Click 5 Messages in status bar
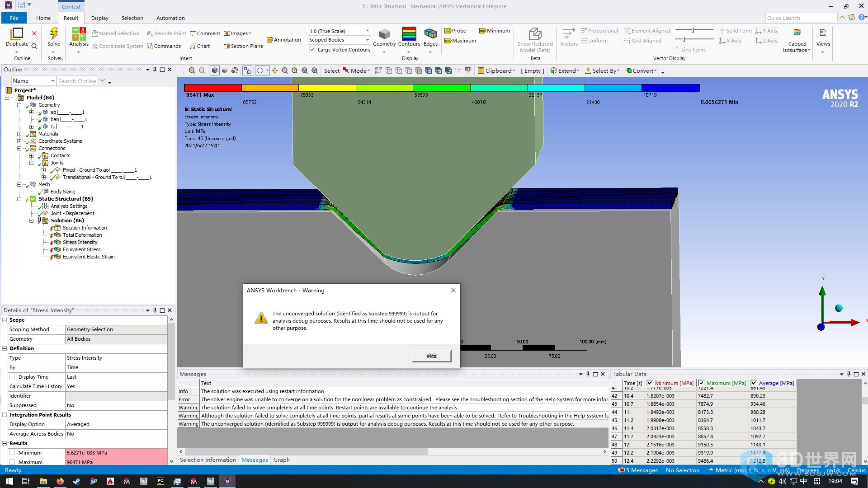The height and width of the screenshot is (488, 868). [637, 470]
